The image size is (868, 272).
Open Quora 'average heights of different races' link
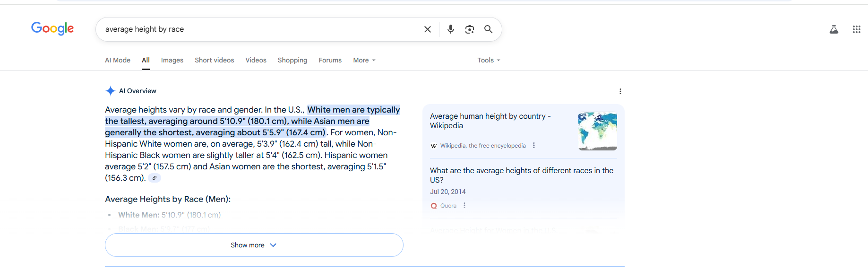[x=522, y=175]
